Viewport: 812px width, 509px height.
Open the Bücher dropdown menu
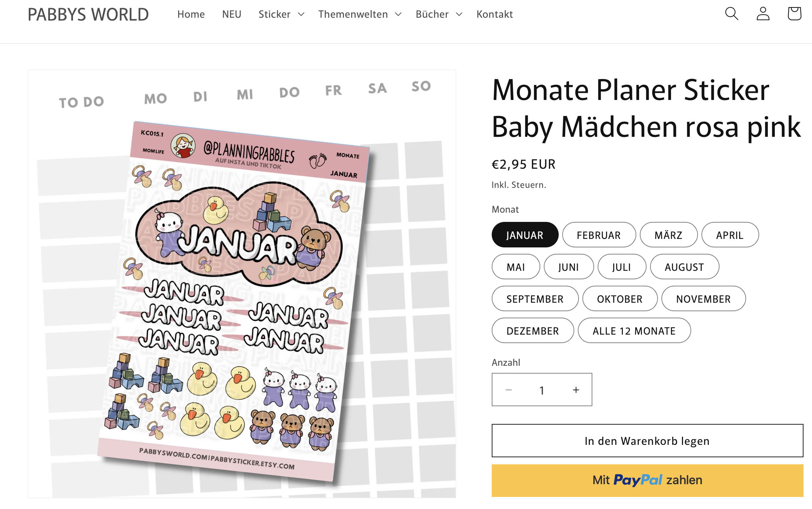(x=439, y=14)
